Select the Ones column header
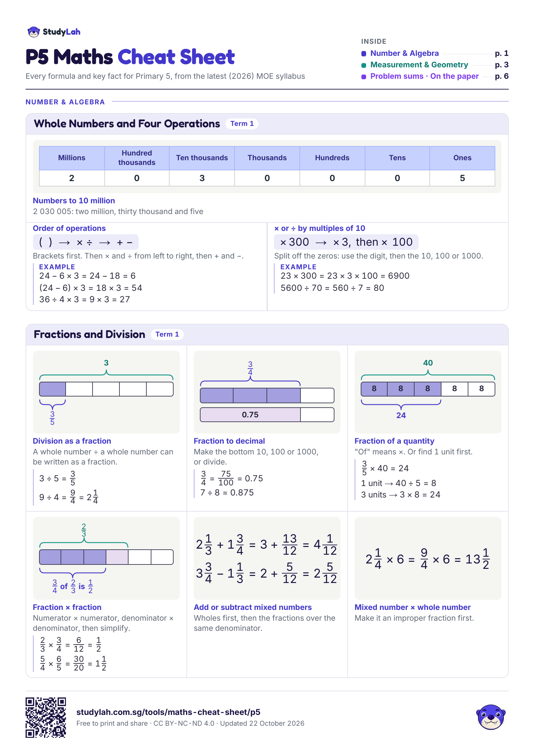This screenshot has width=534, height=756. pos(462,158)
